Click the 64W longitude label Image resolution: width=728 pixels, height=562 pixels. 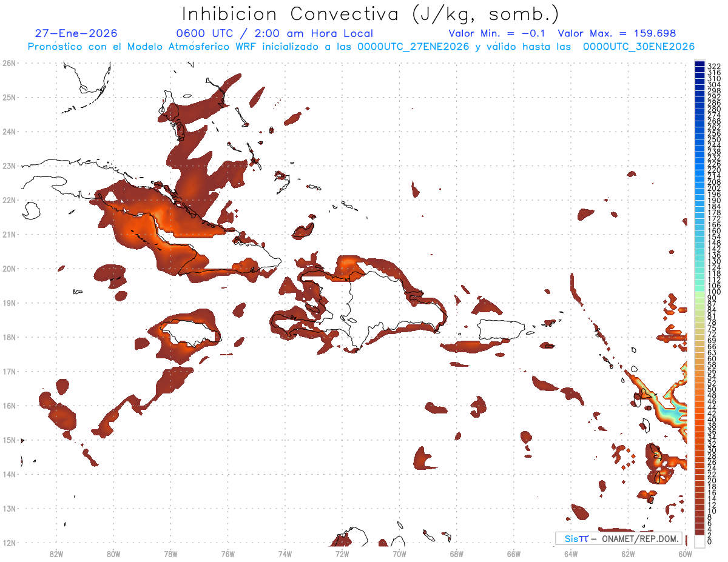coord(571,554)
